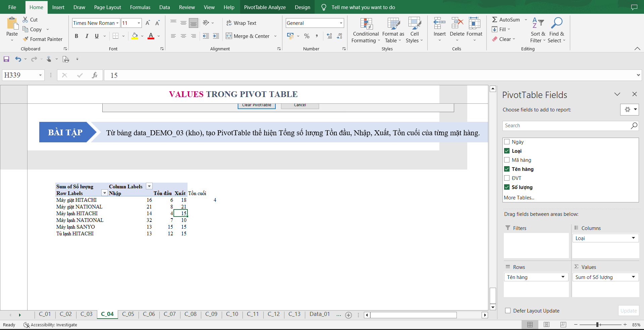Screen dimensions: 644x330
Task: Open the General number format dropdown
Action: 341,23
